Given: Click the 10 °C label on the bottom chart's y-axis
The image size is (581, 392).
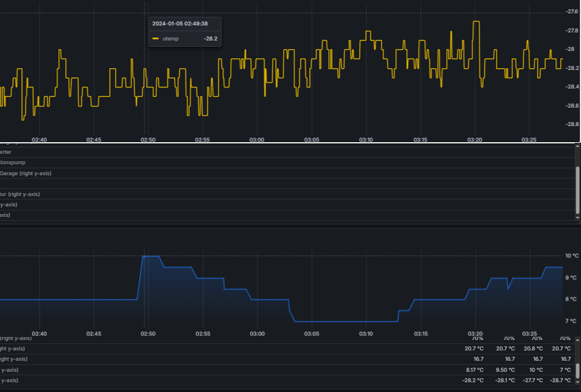Looking at the screenshot, I should click(x=571, y=256).
